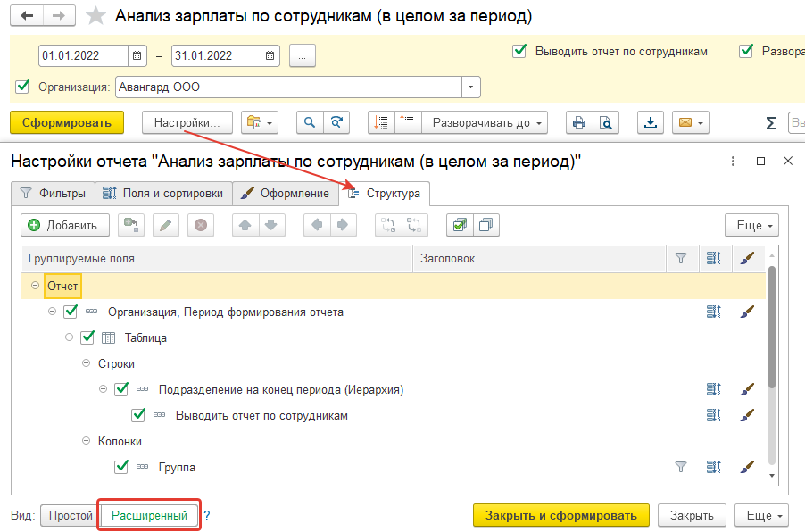Click the uncheck all items icon
Image resolution: width=805 pixels, height=532 pixels.
[485, 225]
